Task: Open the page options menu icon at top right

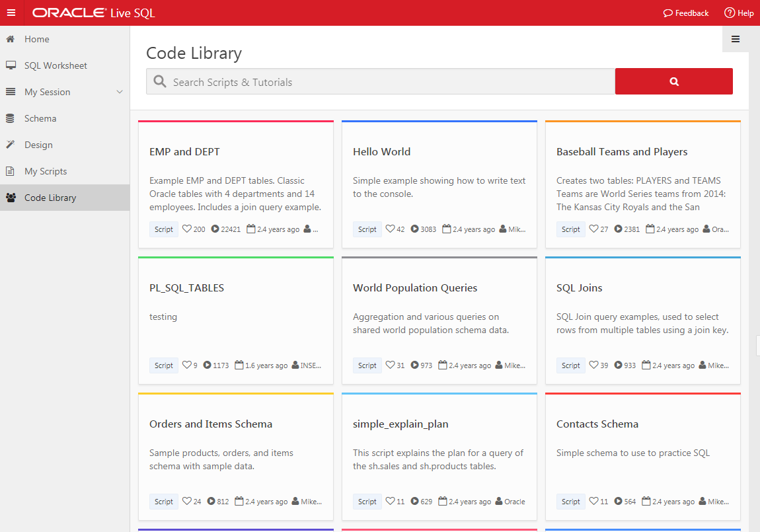Action: (x=736, y=39)
